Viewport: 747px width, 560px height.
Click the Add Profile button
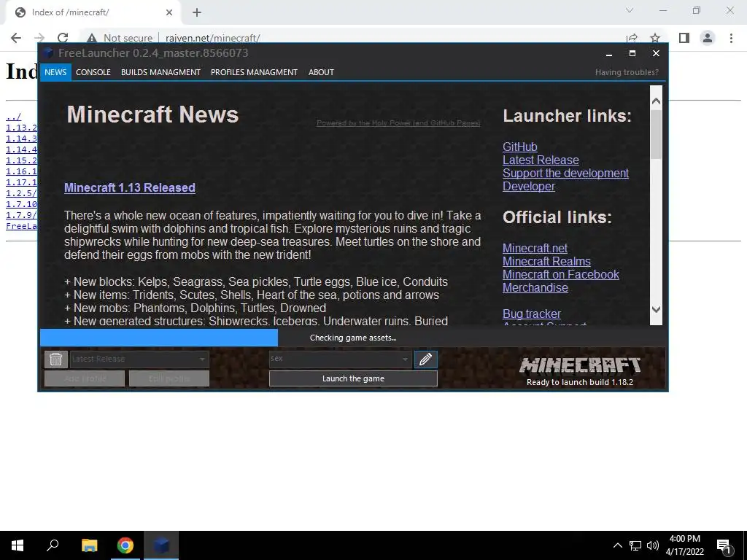coord(85,378)
